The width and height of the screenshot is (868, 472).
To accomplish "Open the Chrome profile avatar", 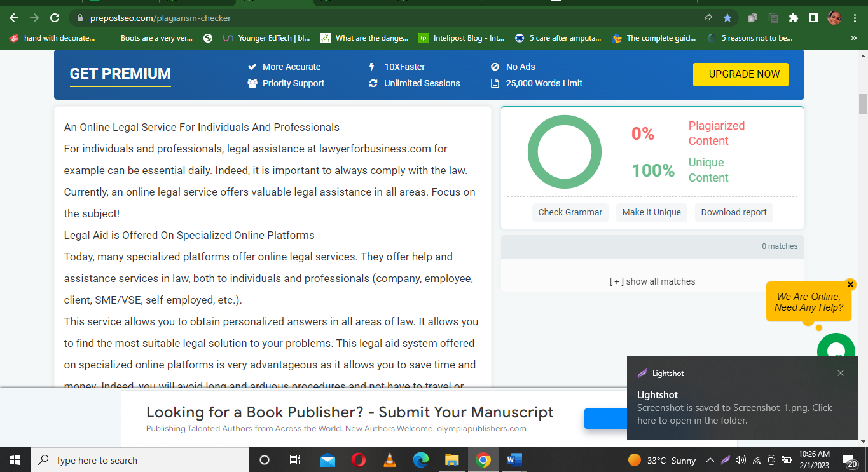I will [x=834, y=18].
